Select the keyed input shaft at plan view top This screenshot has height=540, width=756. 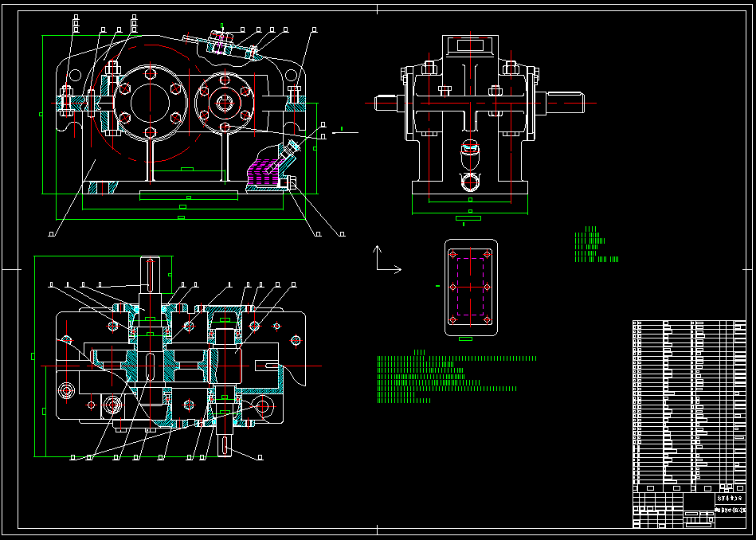pos(150,275)
